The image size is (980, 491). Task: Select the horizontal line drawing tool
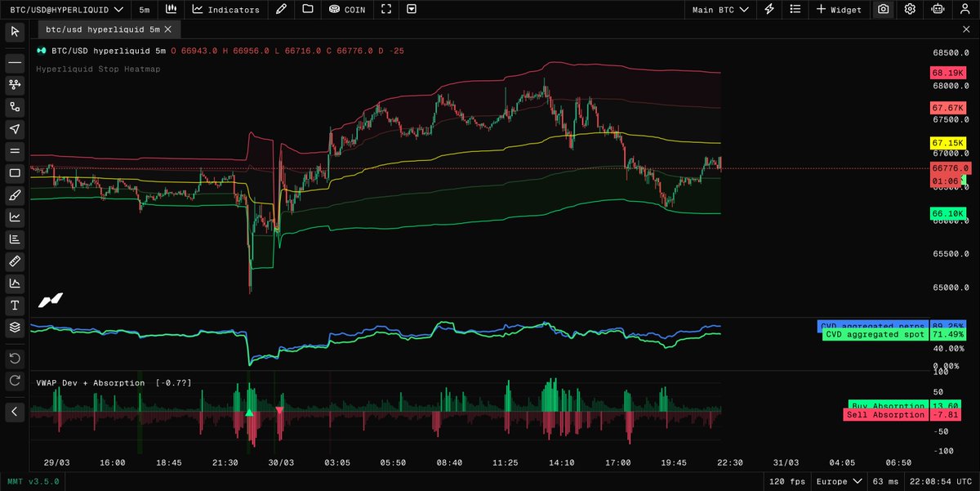coord(15,62)
